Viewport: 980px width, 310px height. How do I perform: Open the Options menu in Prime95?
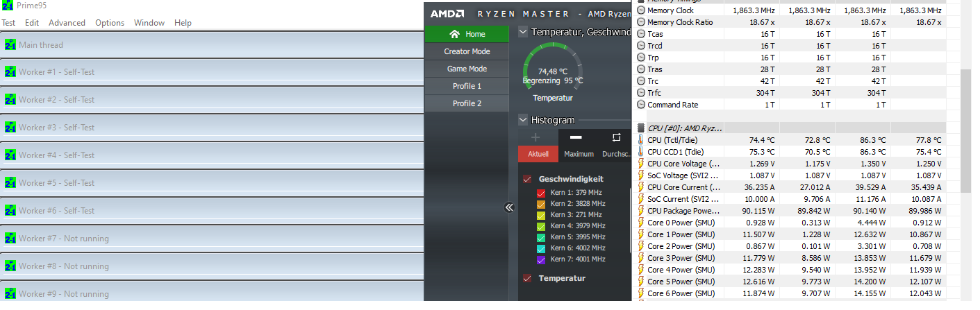coord(110,23)
